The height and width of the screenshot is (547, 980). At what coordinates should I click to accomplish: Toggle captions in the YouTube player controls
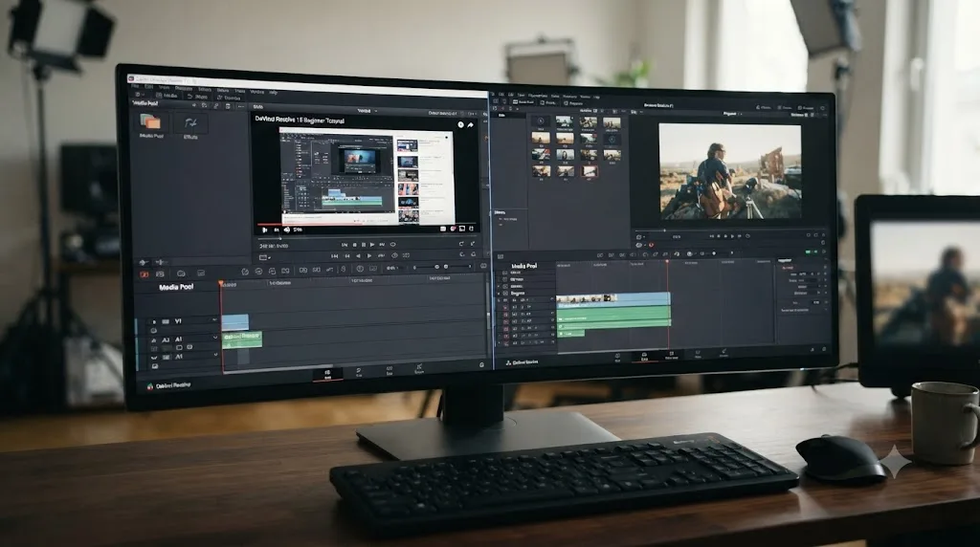click(x=443, y=229)
